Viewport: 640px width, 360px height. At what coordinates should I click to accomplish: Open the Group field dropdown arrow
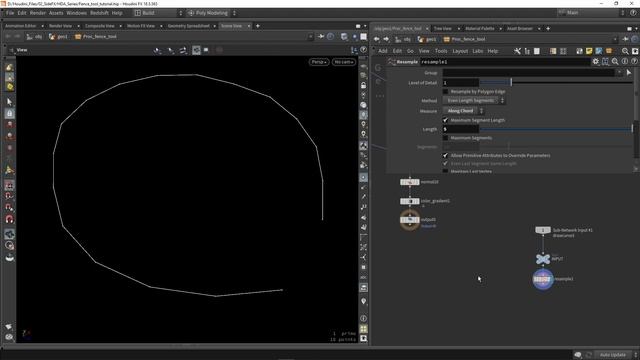(619, 73)
